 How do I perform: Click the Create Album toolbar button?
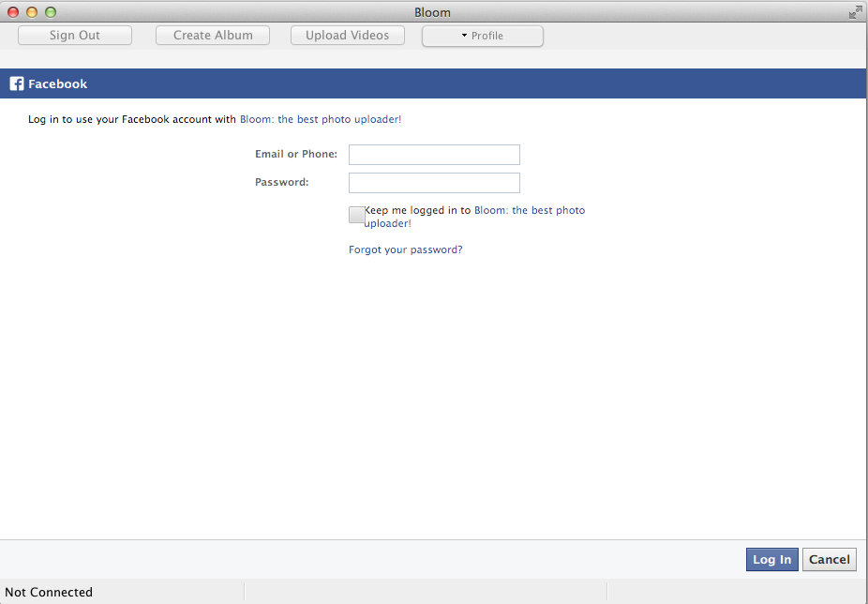213,35
